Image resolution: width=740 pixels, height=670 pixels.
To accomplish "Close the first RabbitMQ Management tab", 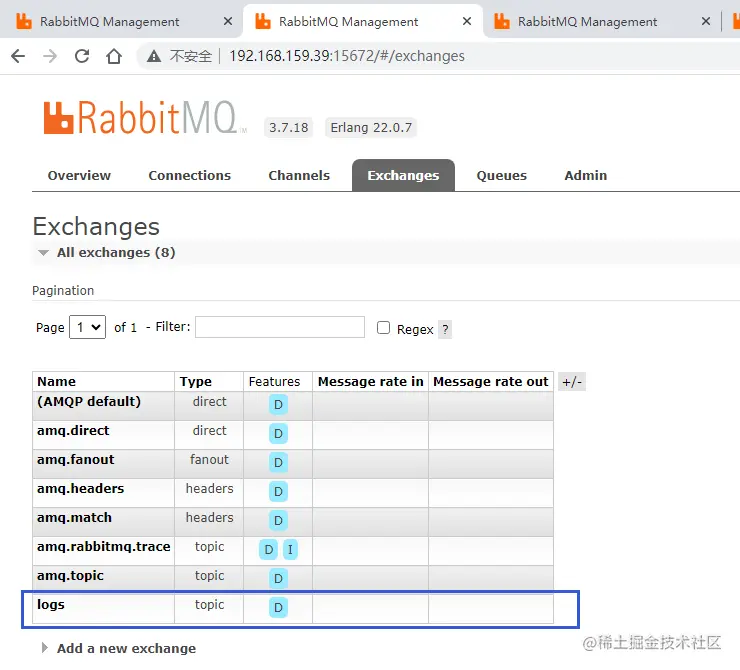I will point(228,21).
